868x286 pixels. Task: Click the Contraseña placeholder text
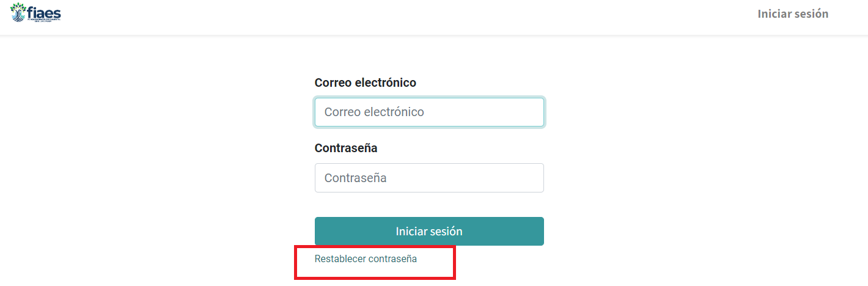pos(355,178)
